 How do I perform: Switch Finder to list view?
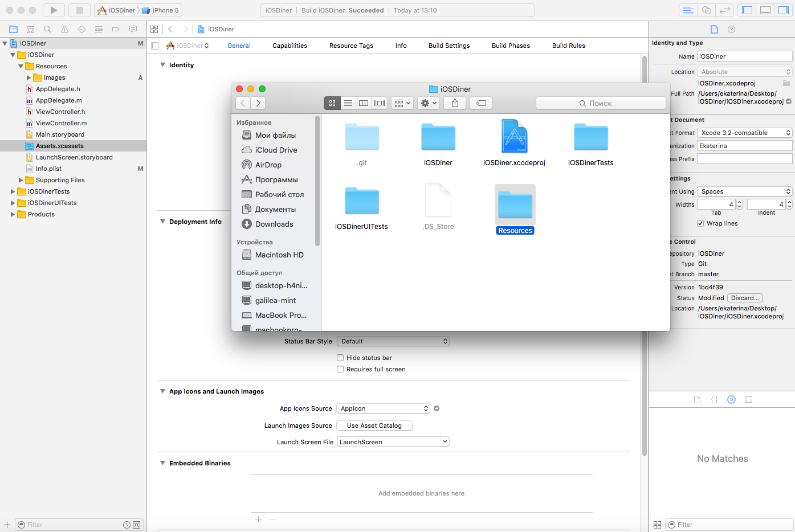pos(348,103)
